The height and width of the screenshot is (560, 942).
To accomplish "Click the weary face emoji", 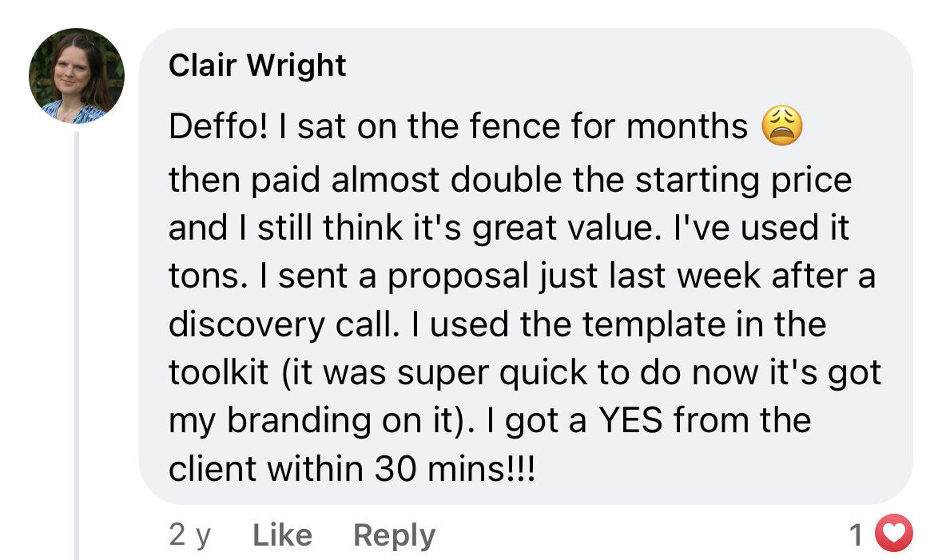I will [781, 125].
